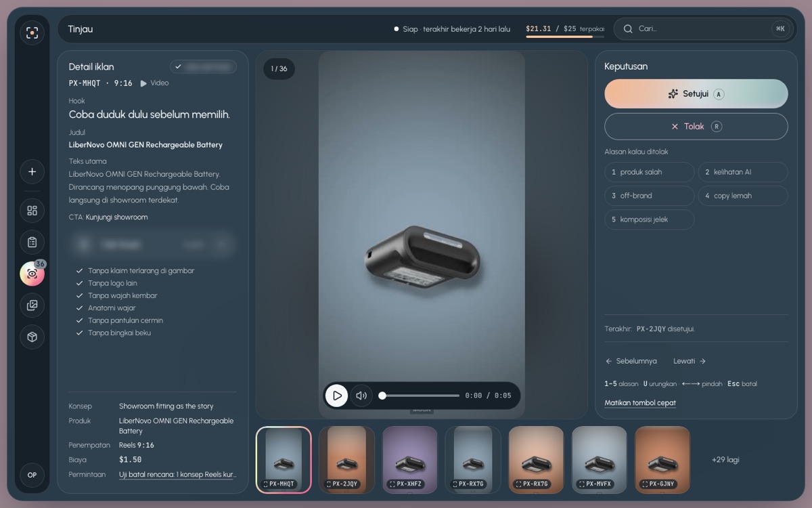The image size is (812, 508).
Task: Open the review eye icon with 36 badge
Action: pyautogui.click(x=32, y=274)
